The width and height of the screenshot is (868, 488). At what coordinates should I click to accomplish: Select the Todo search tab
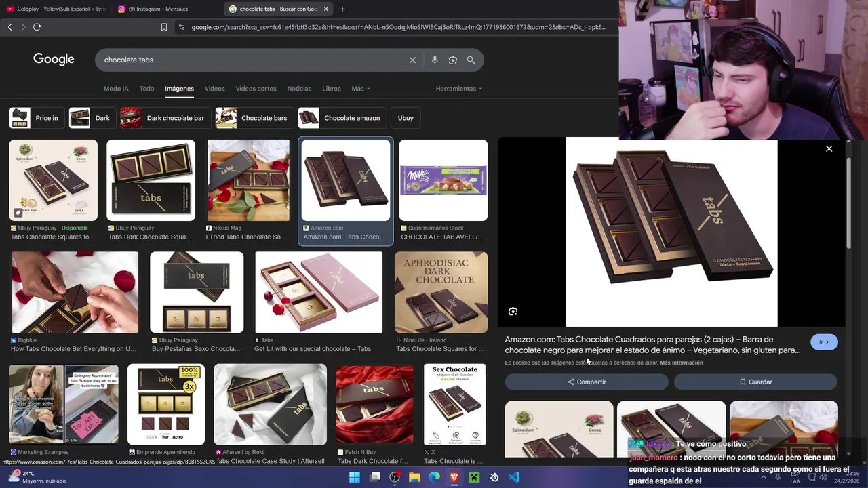pyautogui.click(x=146, y=89)
